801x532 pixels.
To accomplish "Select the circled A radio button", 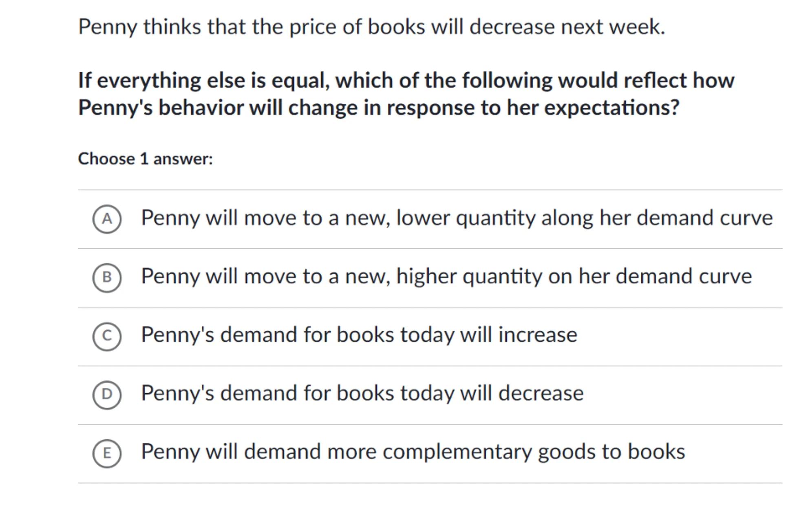I will coord(107,219).
